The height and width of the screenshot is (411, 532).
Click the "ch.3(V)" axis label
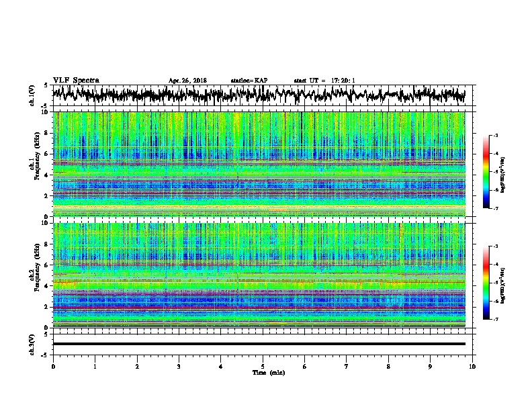coord(32,345)
